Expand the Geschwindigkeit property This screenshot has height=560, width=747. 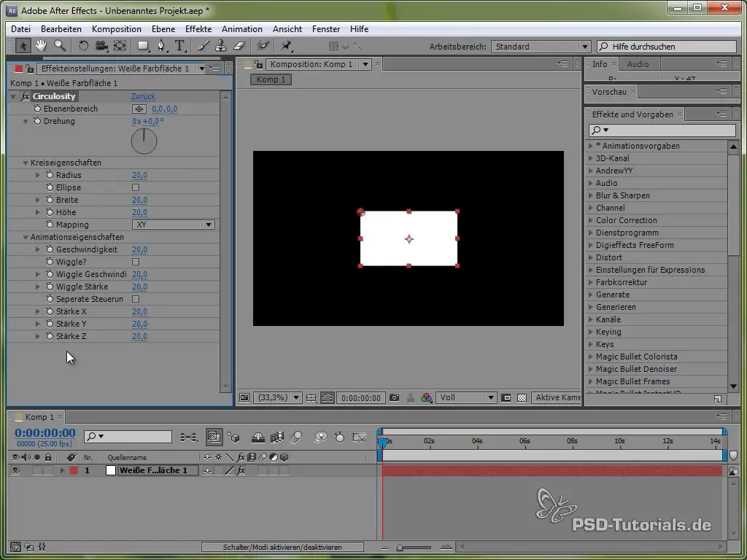click(38, 249)
